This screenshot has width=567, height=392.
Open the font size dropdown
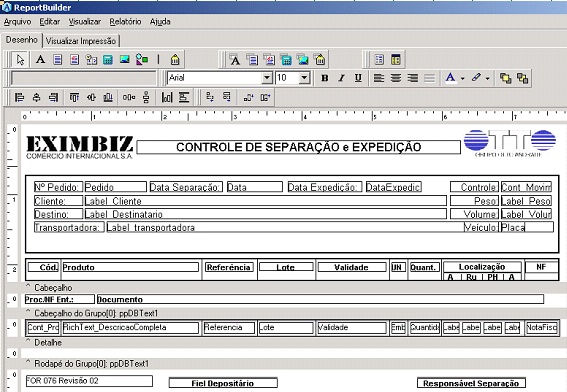tap(304, 78)
